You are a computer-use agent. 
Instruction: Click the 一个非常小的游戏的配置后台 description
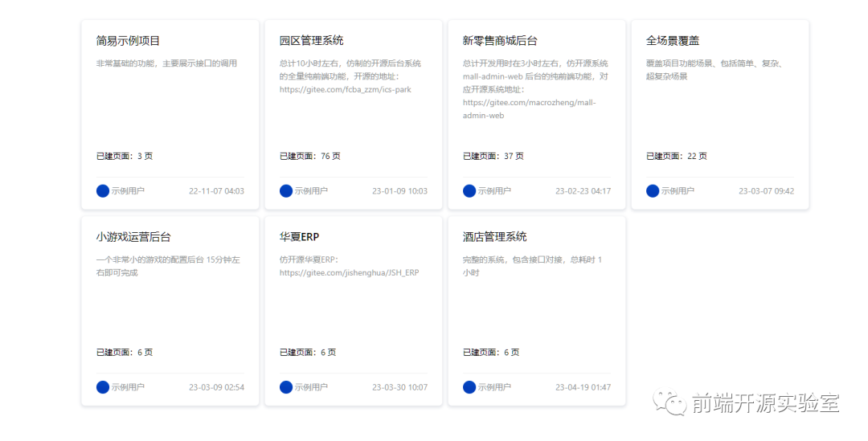tap(168, 266)
